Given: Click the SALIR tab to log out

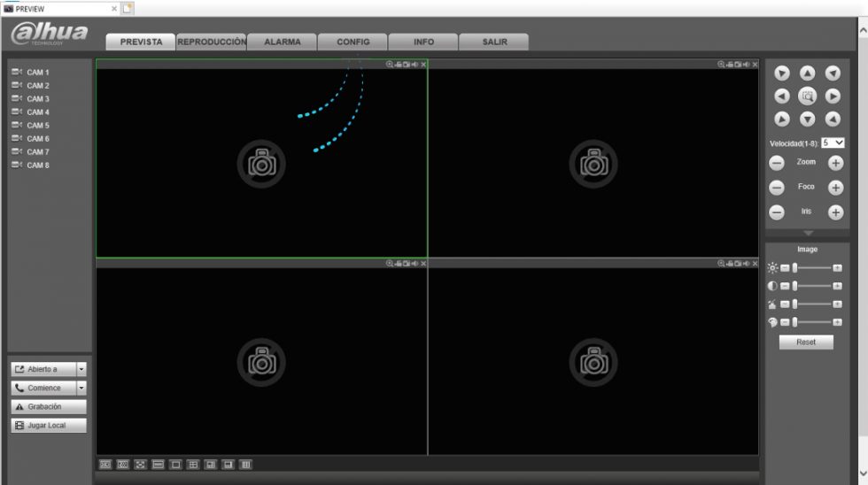Looking at the screenshot, I should point(494,42).
